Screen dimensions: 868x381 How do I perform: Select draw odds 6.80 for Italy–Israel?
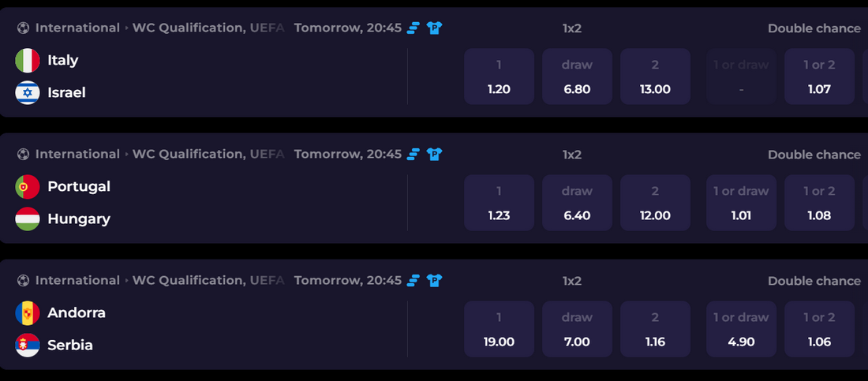[577, 77]
